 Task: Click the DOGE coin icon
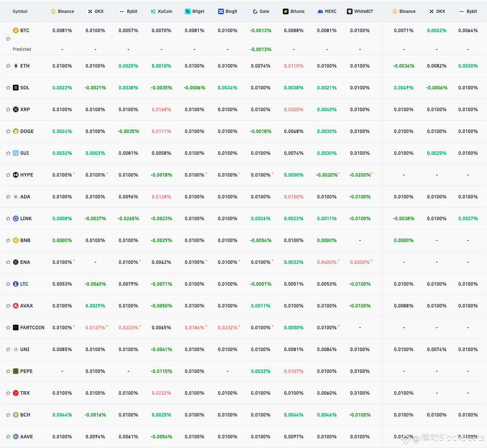16,131
